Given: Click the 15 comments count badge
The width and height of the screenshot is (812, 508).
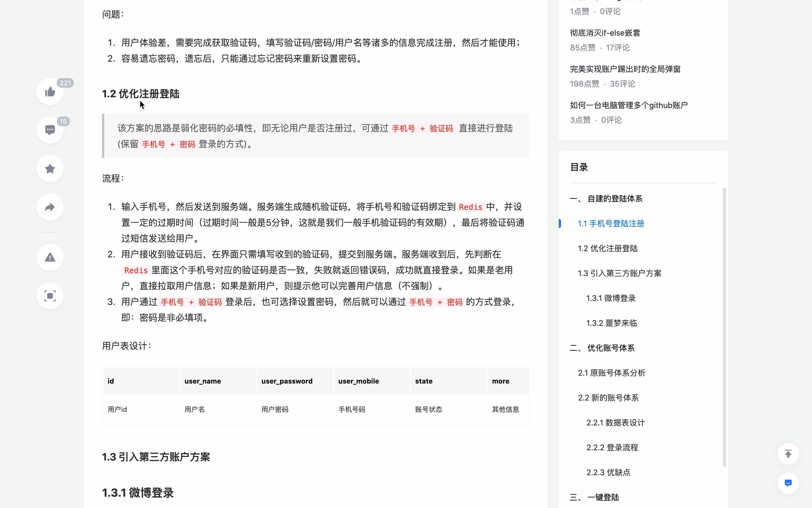Looking at the screenshot, I should (63, 121).
